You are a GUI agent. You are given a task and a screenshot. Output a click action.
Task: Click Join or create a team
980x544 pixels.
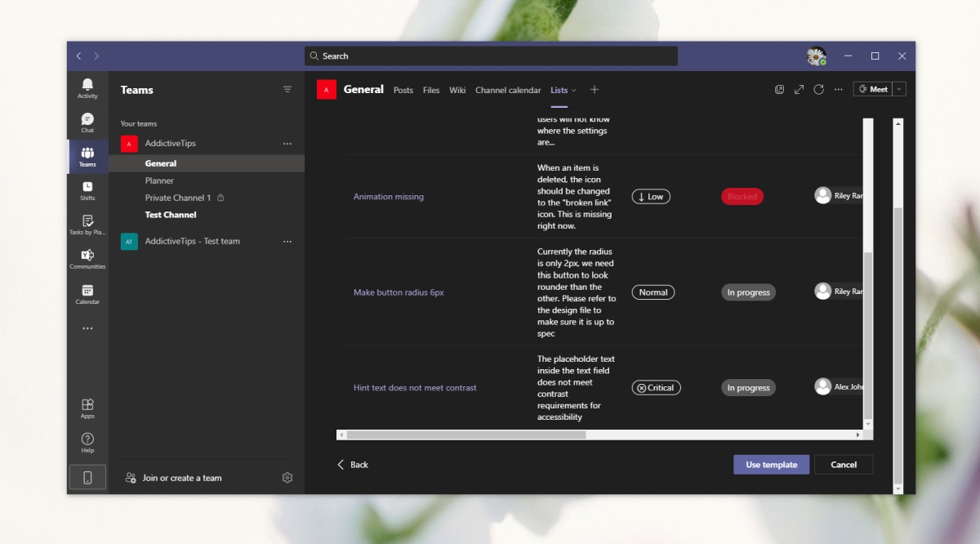point(173,478)
